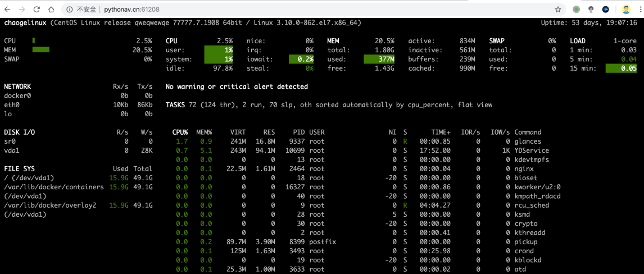Sort by the PID column header
The image size is (644, 274).
(298, 132)
